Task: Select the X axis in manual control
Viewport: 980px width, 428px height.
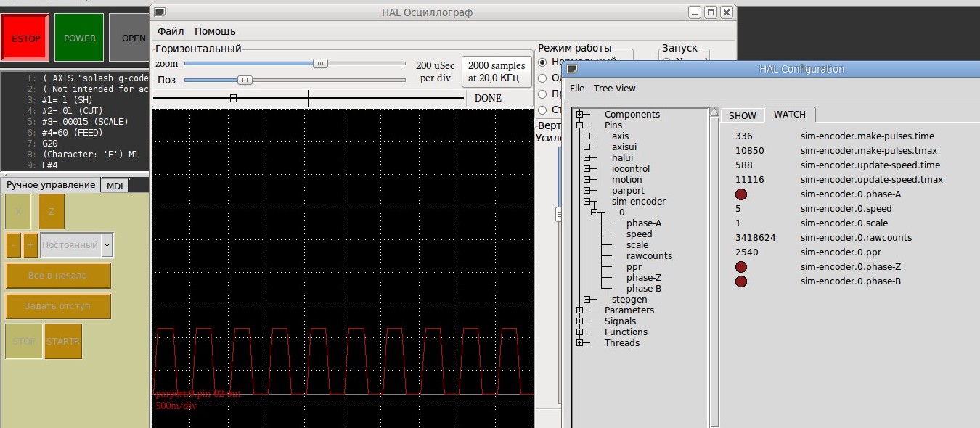Action: click(x=19, y=212)
